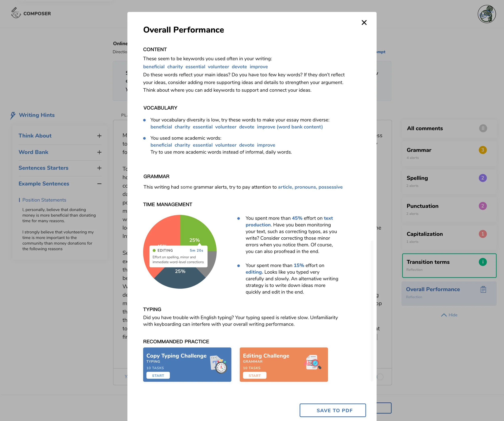Viewport: 504px width, 421px height.
Task: Open the user profile avatar
Action: coord(486,14)
